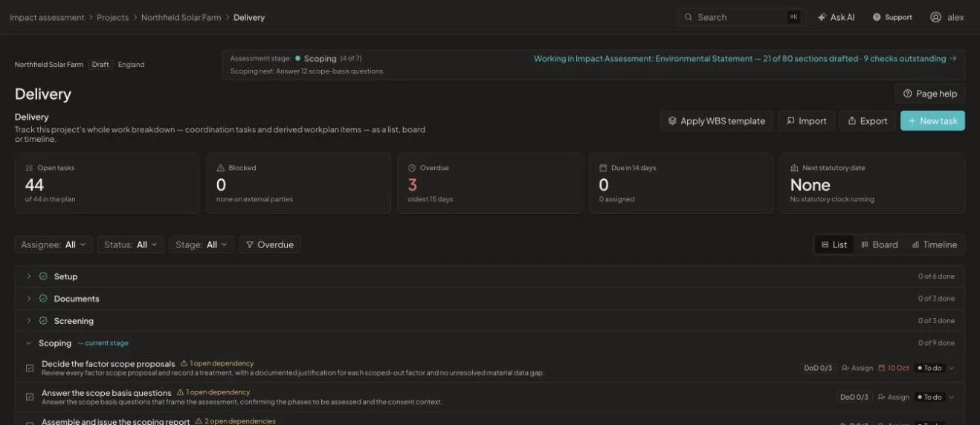The width and height of the screenshot is (980, 425).
Task: Expand the Setup group chevron
Action: (29, 276)
